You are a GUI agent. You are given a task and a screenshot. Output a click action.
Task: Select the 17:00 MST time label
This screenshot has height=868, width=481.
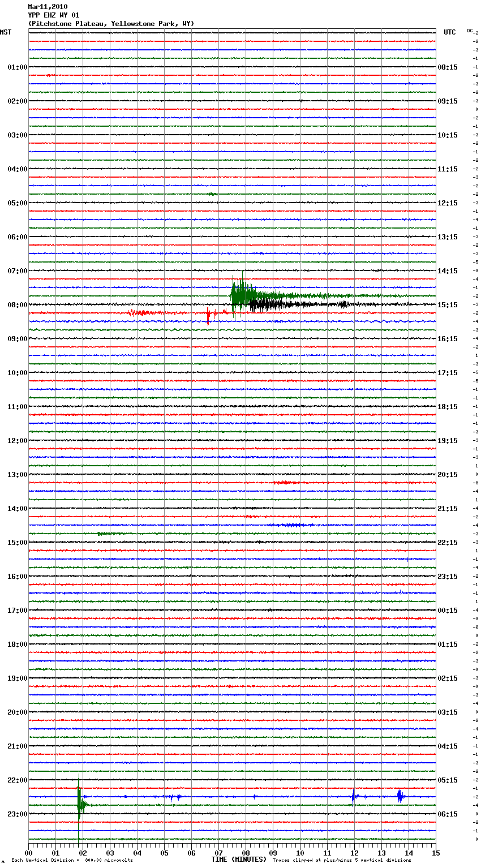(18, 611)
